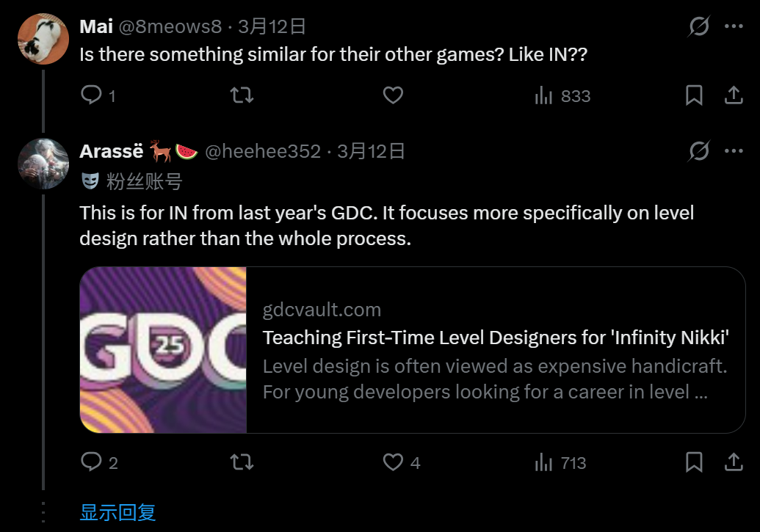The image size is (760, 532).
Task: Share Mai's tweet
Action: click(733, 95)
